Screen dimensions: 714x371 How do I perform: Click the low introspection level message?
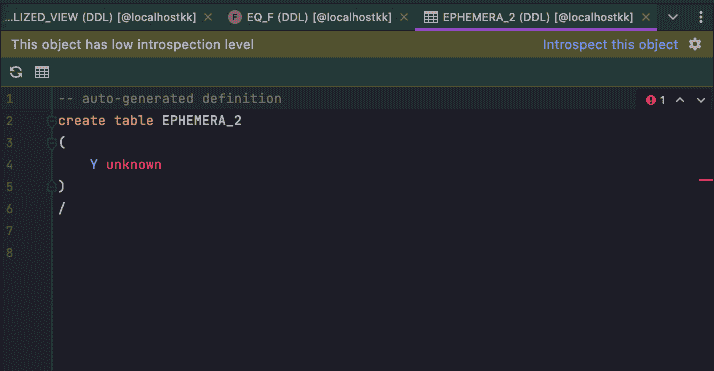click(133, 45)
